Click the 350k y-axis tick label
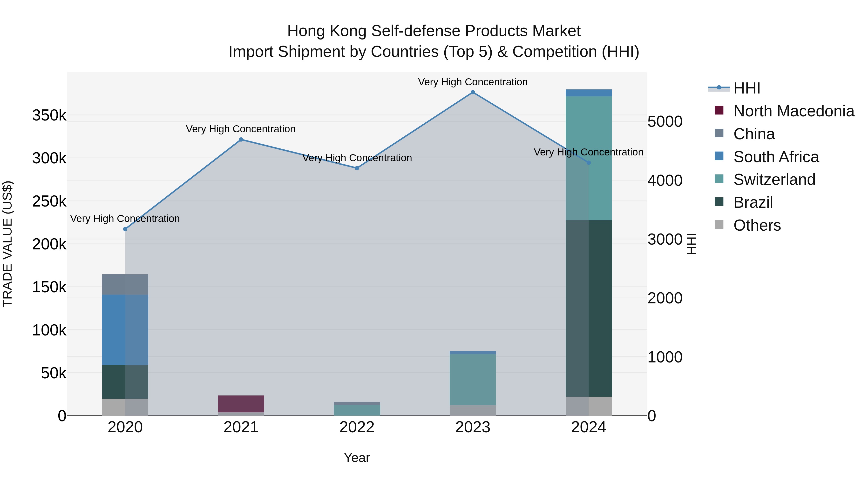The image size is (868, 488). 49,115
